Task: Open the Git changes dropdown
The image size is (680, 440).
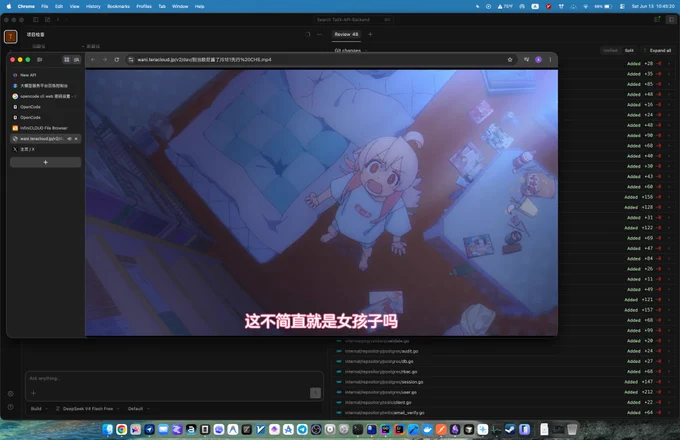Action: [350, 50]
